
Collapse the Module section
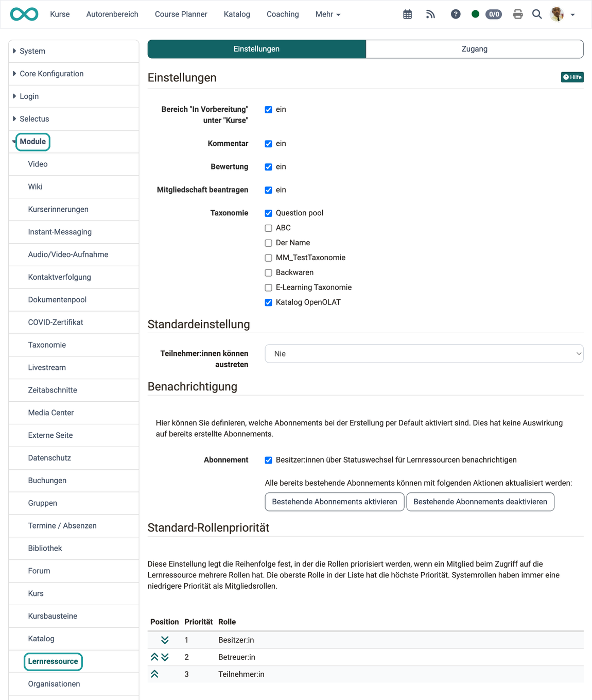pos(74,142)
